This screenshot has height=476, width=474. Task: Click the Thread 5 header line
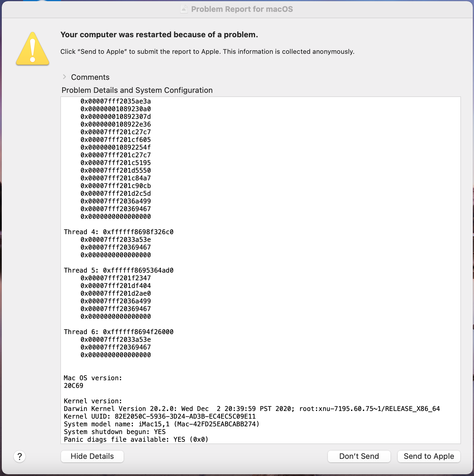[119, 270]
